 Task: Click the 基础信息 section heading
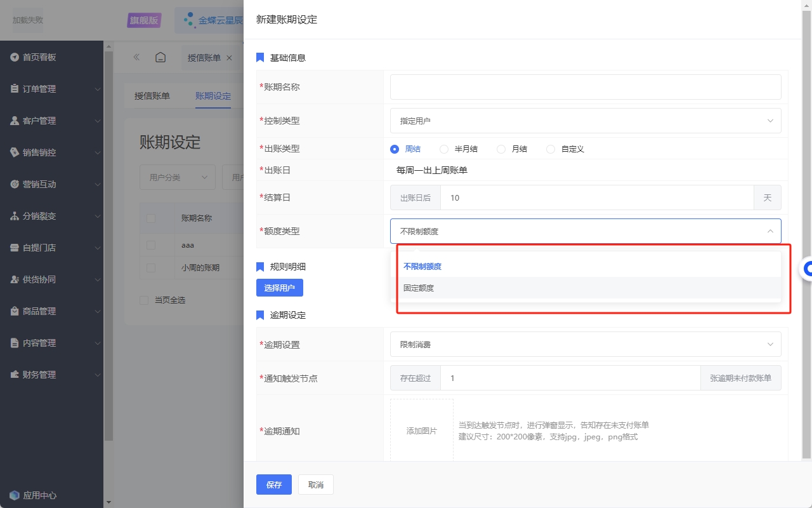click(288, 58)
